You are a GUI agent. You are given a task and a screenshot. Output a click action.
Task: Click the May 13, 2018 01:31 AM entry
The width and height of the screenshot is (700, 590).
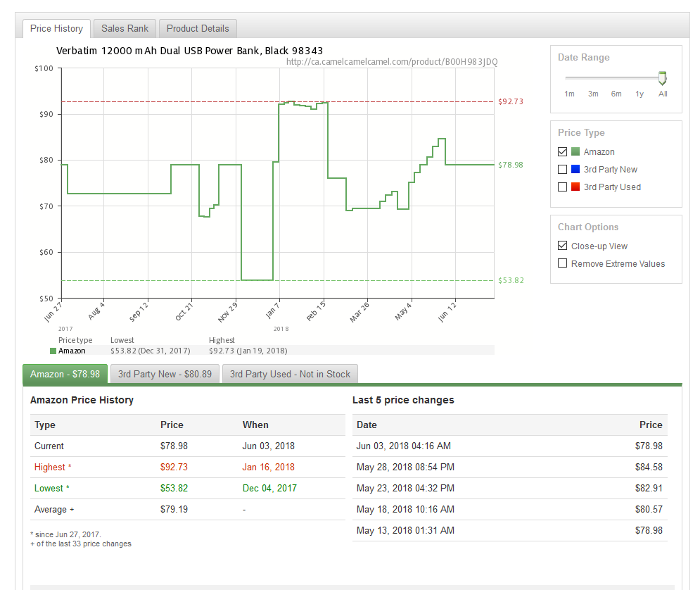click(x=405, y=531)
